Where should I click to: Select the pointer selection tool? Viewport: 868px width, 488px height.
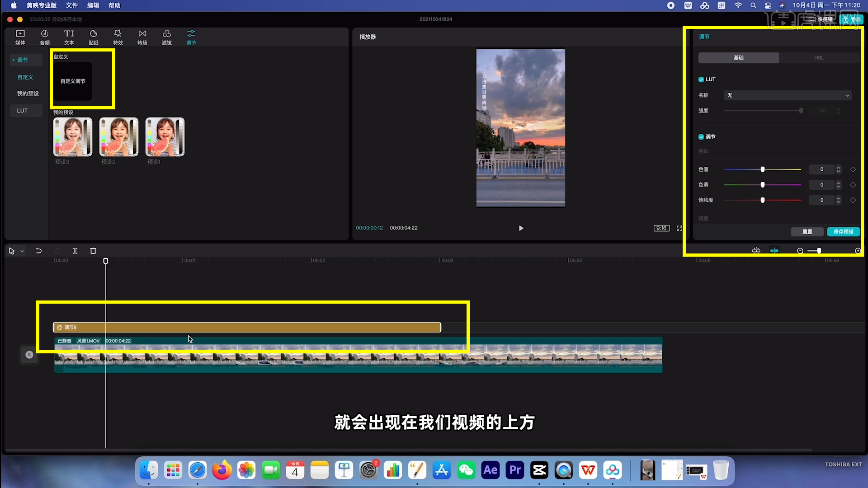pos(12,251)
